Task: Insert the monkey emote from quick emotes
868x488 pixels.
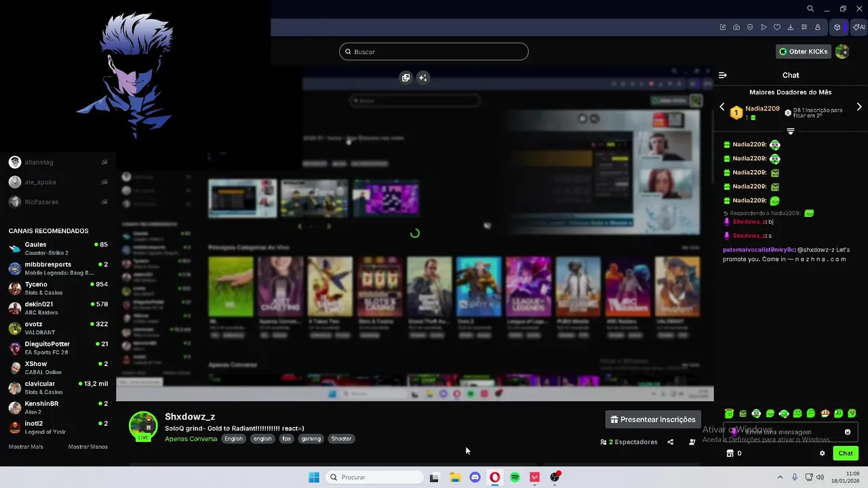Action: [825, 413]
